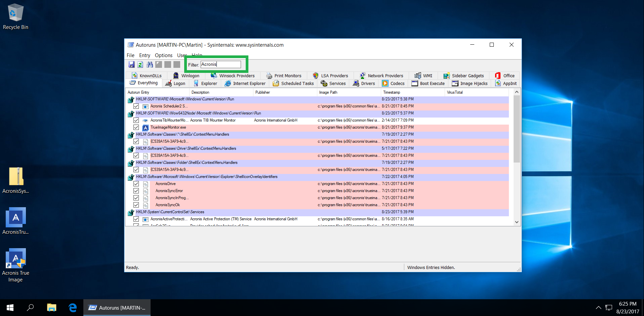
Task: Open the Autoruns window system menu icon
Action: (x=131, y=45)
